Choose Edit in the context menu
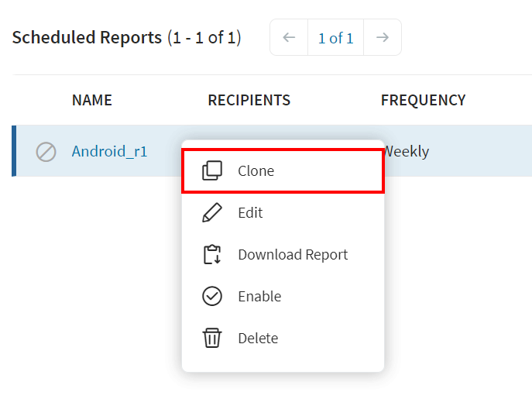Screen dimensions: 532x399 click(x=250, y=213)
